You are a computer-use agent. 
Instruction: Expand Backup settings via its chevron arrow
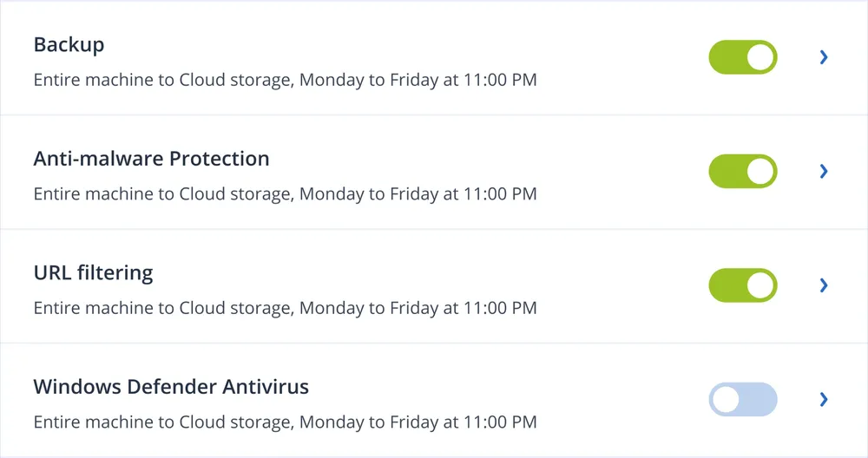(824, 57)
